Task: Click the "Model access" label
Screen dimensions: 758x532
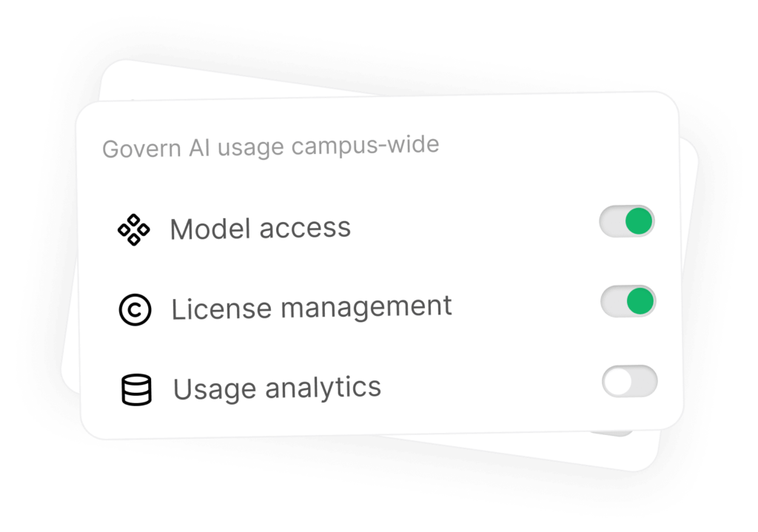Action: click(260, 229)
